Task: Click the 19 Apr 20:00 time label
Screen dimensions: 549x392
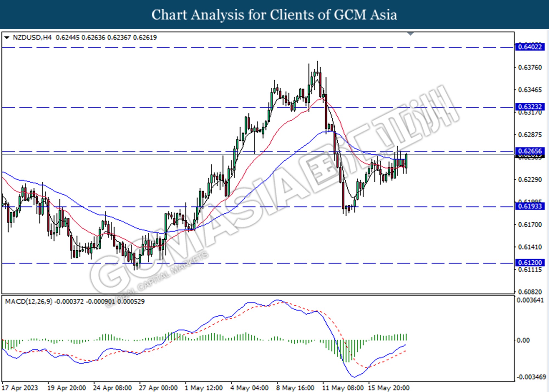Action: click(x=67, y=388)
